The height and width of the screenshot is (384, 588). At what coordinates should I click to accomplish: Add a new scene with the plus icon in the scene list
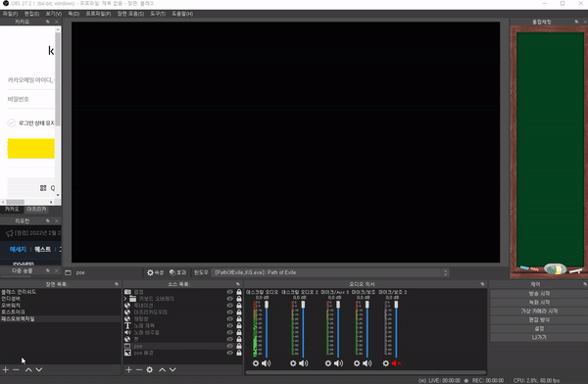[5, 369]
